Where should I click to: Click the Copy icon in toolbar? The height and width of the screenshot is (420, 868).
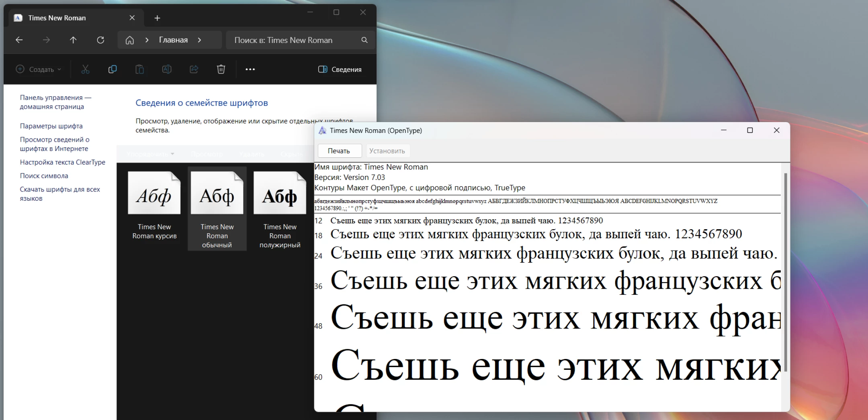(113, 69)
